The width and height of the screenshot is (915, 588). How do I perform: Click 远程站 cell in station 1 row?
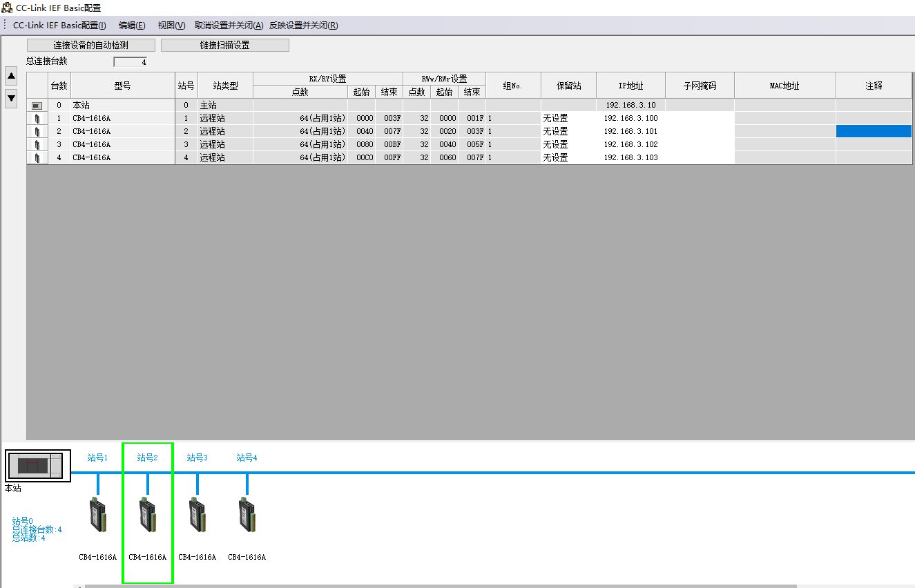click(225, 119)
